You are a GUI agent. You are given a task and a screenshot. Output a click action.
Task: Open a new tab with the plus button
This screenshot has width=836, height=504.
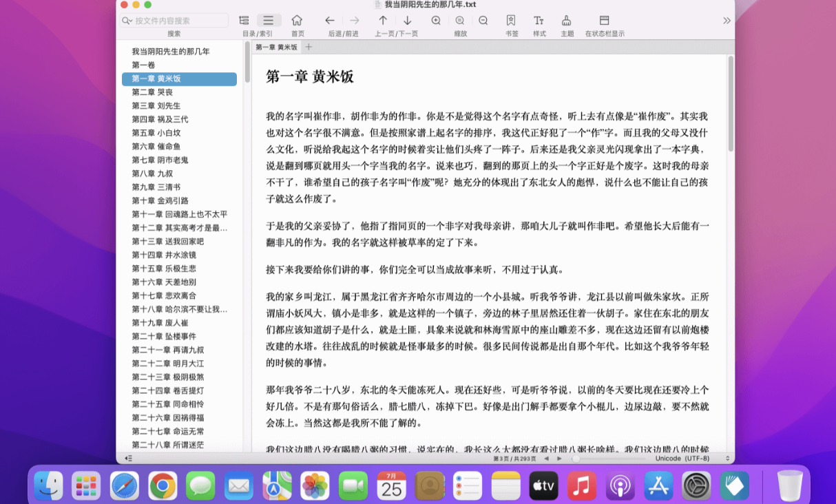coord(308,48)
